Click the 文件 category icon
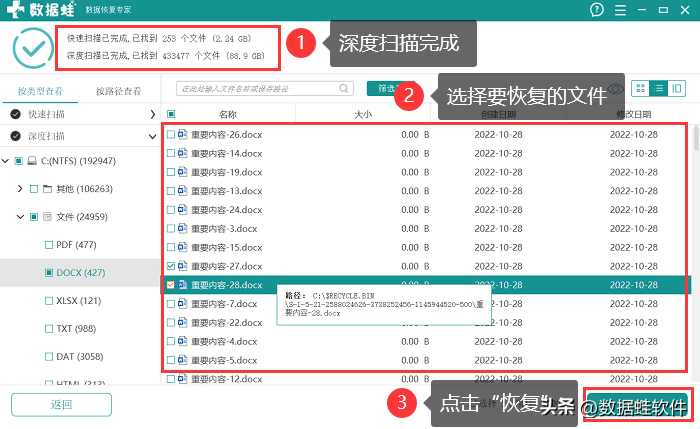 coord(47,217)
